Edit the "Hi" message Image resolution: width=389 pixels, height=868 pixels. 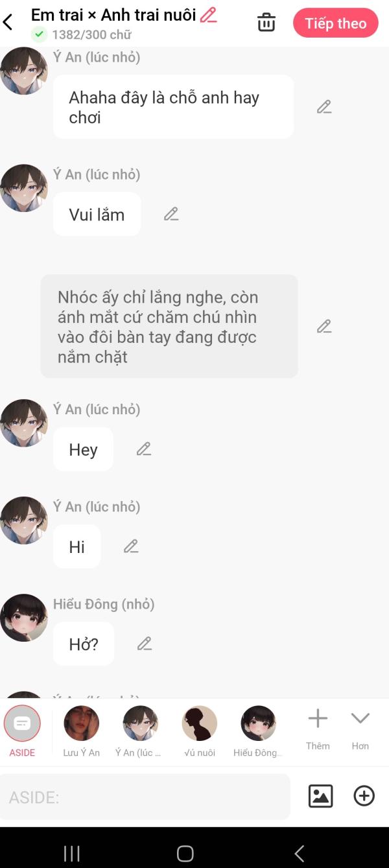coord(131,546)
